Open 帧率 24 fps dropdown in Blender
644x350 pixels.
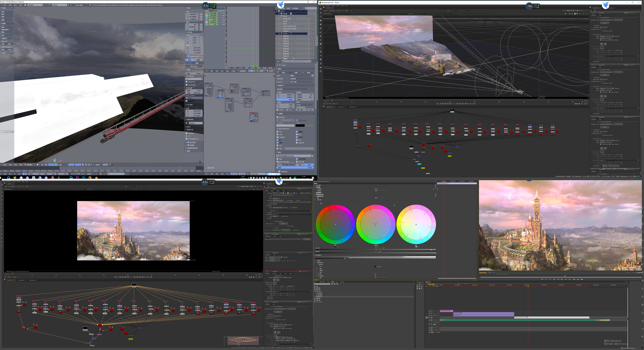click(305, 105)
